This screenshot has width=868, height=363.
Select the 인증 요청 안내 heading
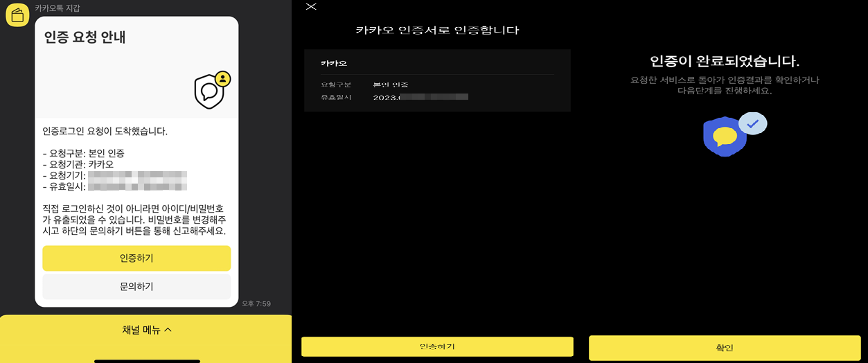coord(85,37)
